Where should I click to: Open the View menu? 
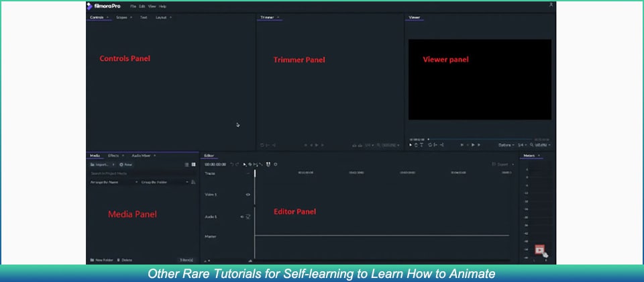[x=152, y=7]
